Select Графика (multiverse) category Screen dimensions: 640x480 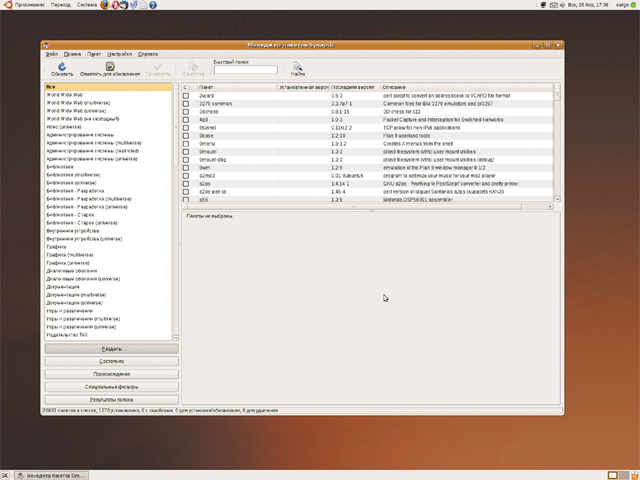(108, 255)
